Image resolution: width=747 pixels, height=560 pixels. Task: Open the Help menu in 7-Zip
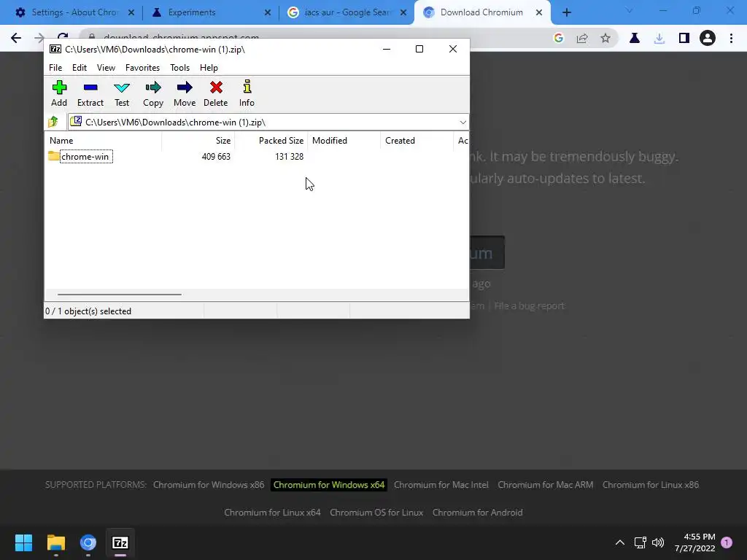pos(209,68)
